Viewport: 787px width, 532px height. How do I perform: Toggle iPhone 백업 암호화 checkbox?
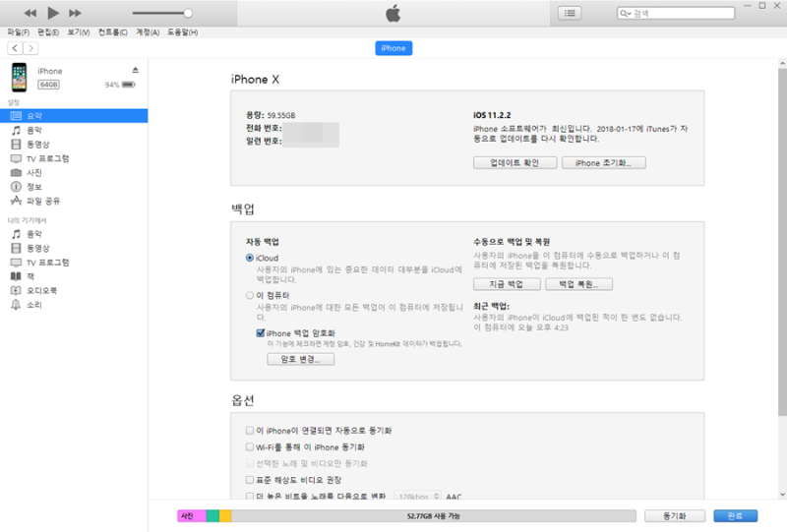pyautogui.click(x=261, y=332)
